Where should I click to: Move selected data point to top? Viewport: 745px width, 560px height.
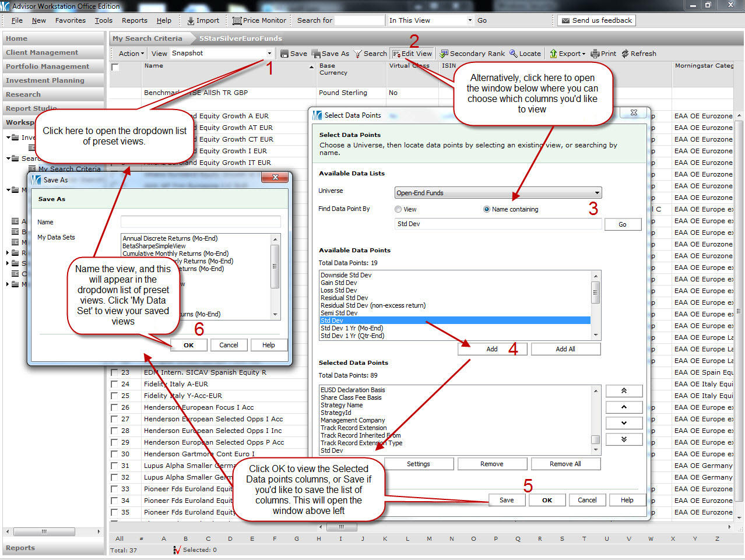[x=624, y=391]
